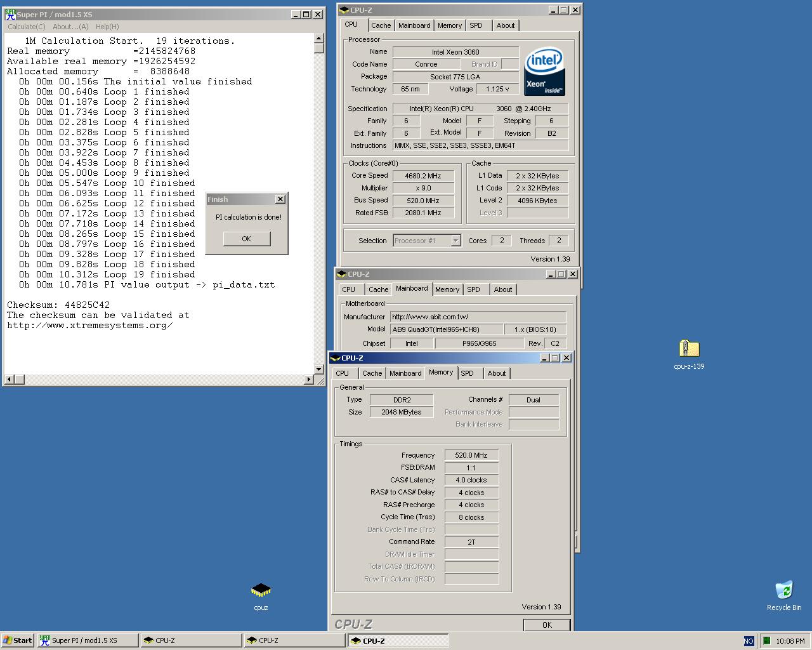This screenshot has height=650, width=812.
Task: Open the cpu-z-139 zip folder icon
Action: (689, 348)
